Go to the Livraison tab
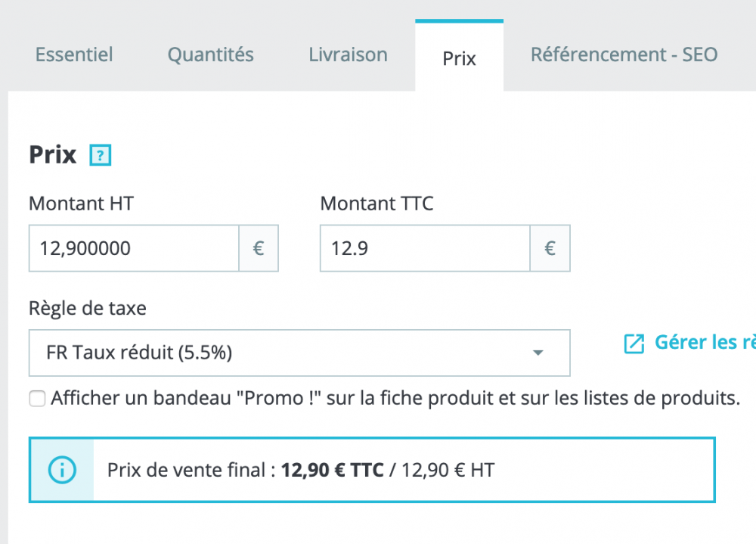 point(348,54)
